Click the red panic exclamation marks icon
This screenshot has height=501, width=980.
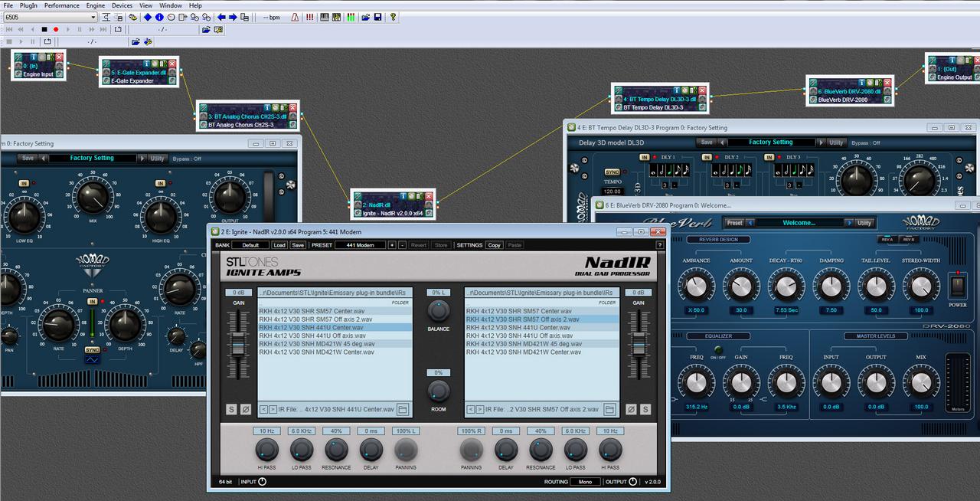tap(310, 17)
